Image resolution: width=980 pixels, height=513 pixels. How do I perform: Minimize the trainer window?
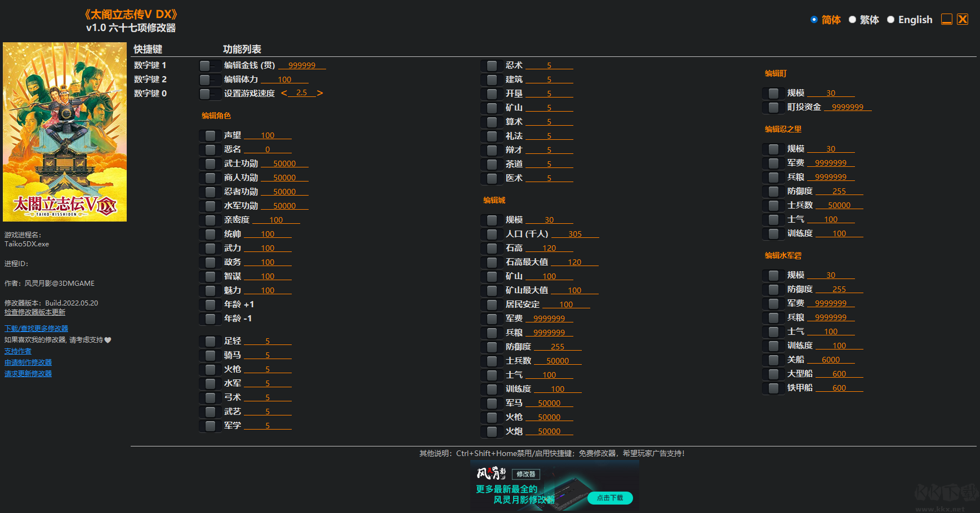[x=947, y=20]
